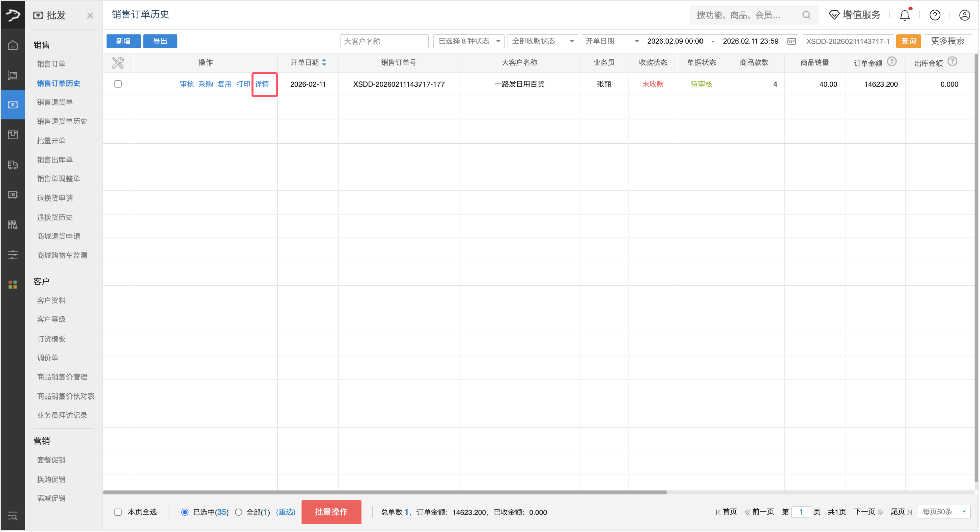Open the help question mark icon
The image size is (980, 532).
click(935, 15)
